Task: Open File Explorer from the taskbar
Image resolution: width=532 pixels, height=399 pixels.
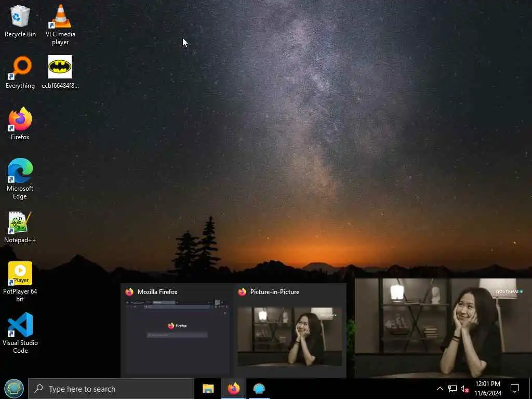Action: 208,389
